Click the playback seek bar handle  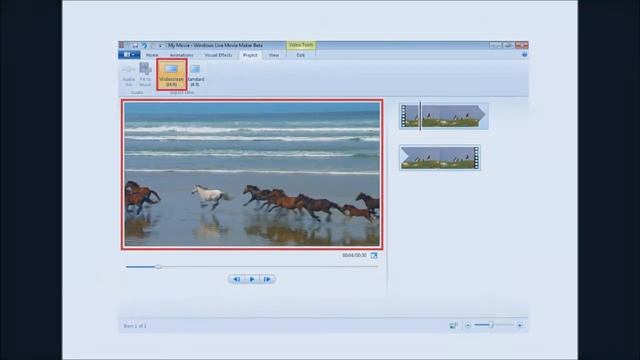[158, 267]
